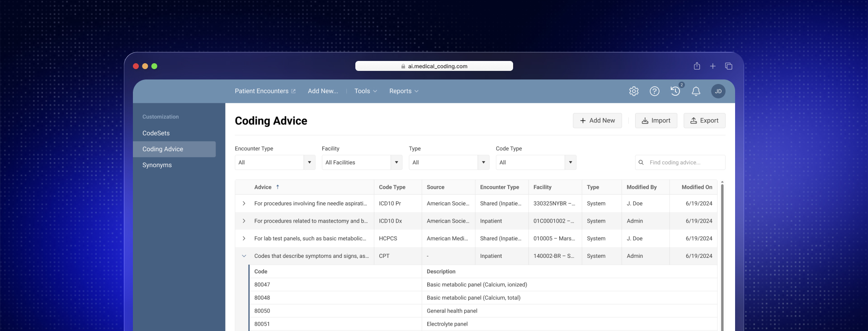The image size is (868, 331).
Task: Select Synonyms in the sidebar
Action: point(157,165)
